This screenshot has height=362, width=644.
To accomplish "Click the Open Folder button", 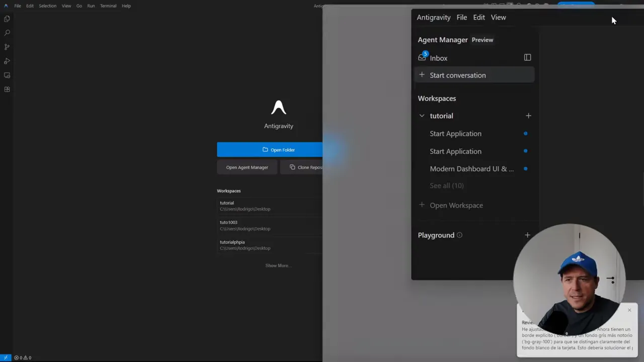I will click(x=278, y=149).
